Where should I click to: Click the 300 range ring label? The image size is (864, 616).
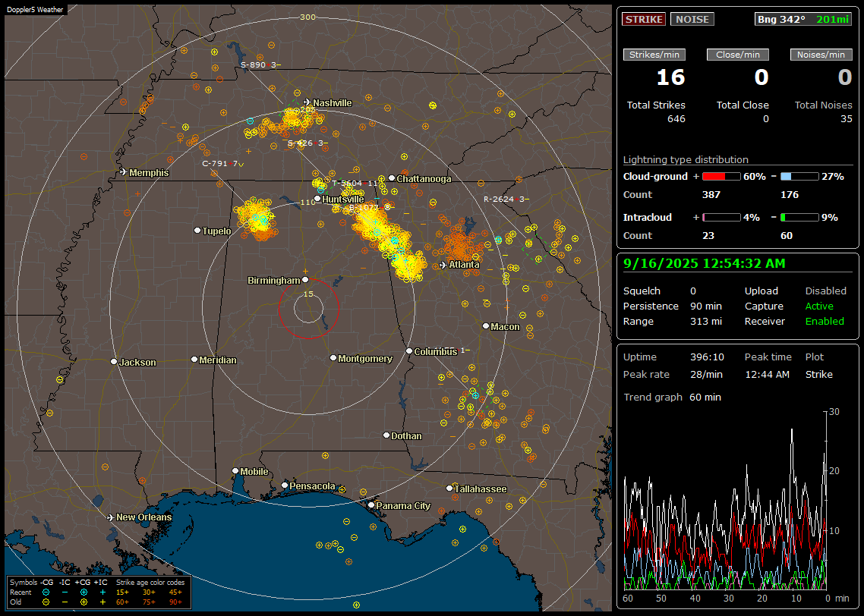point(307,17)
